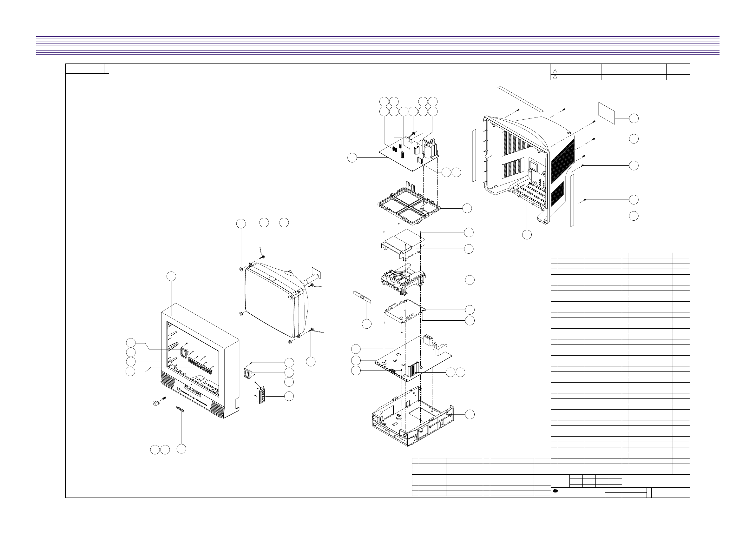Image resolution: width=756 pixels, height=535 pixels.
Task: Select the long diagonal strip above the back cover
Action: tap(520, 98)
